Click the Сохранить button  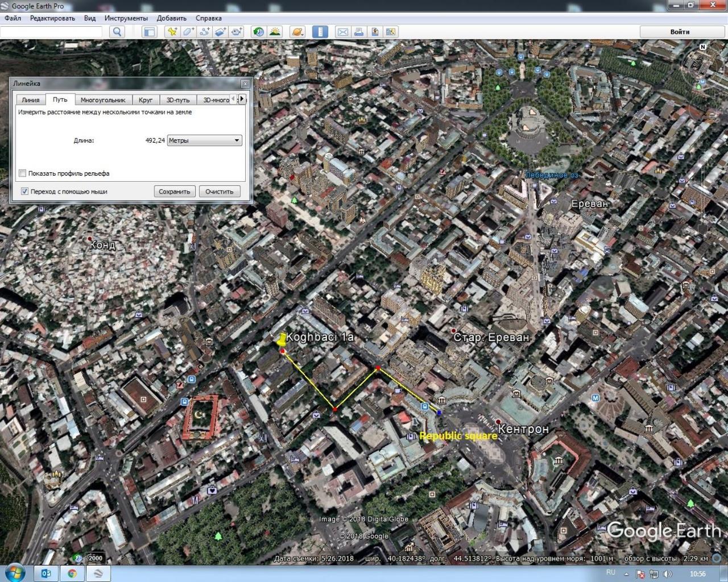tap(175, 192)
